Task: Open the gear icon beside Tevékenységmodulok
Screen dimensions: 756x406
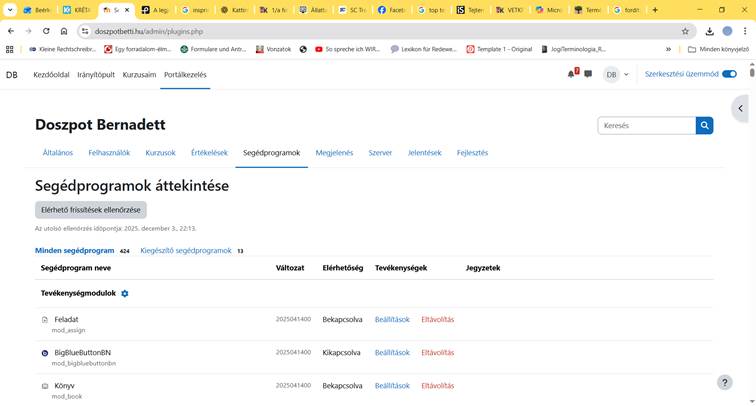Action: pyautogui.click(x=125, y=293)
